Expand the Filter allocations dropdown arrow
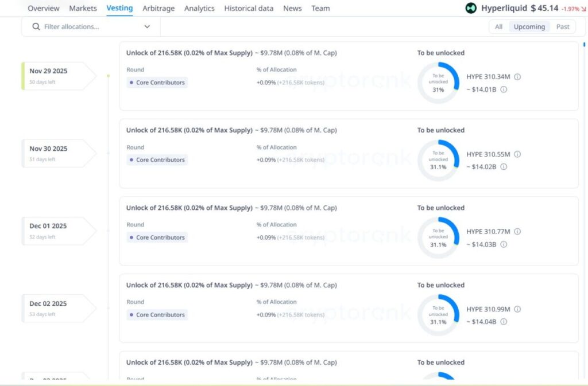 coord(147,27)
